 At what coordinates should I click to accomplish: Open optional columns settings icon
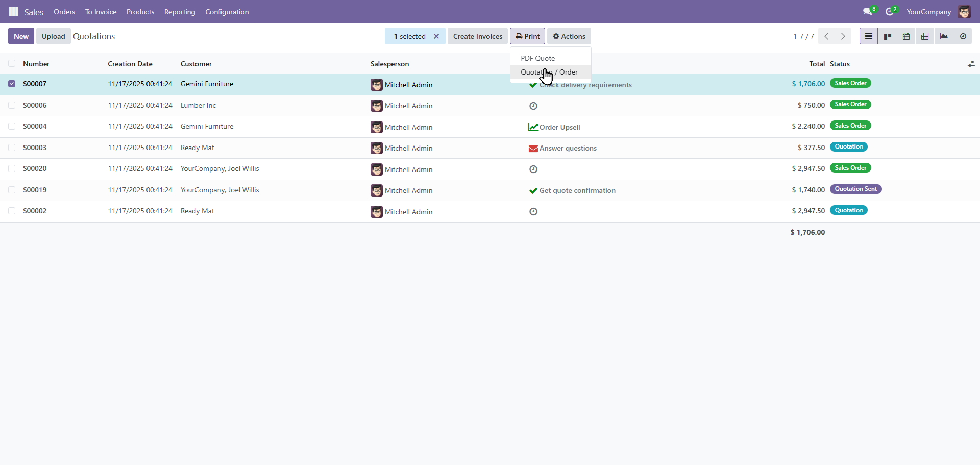click(x=971, y=64)
